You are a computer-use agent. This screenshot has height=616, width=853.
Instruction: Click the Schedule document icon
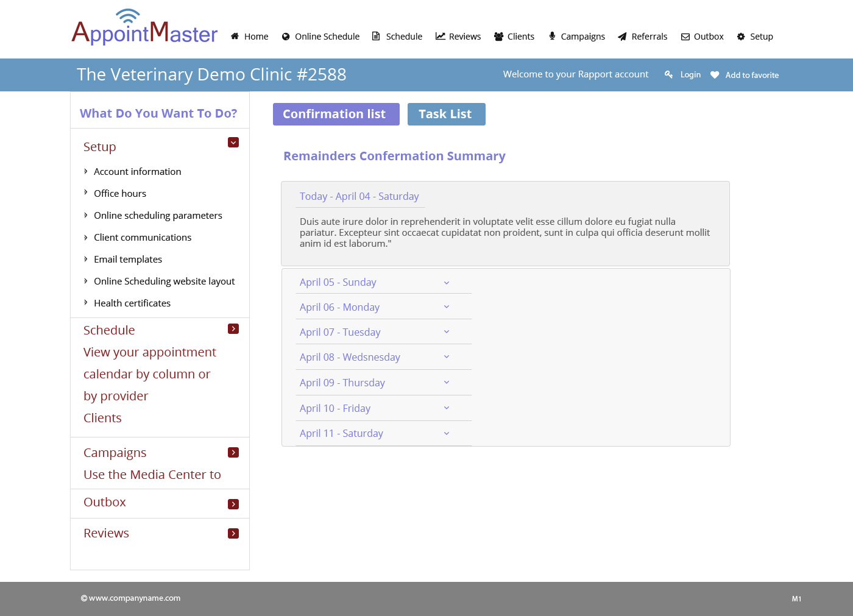click(x=377, y=37)
